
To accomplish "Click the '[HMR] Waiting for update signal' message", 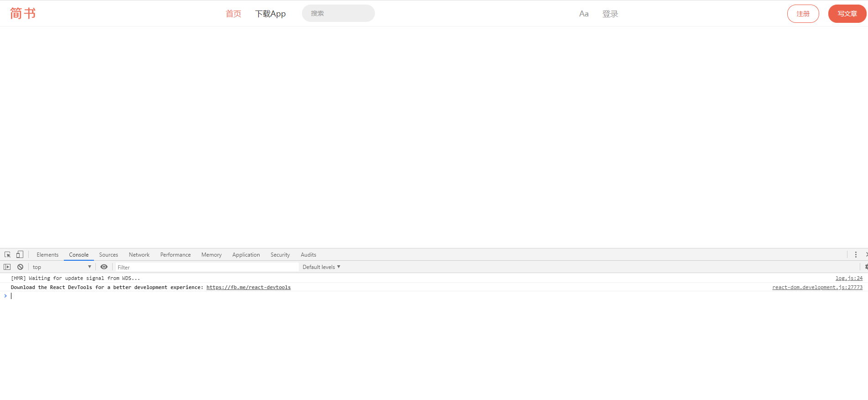I will point(75,278).
